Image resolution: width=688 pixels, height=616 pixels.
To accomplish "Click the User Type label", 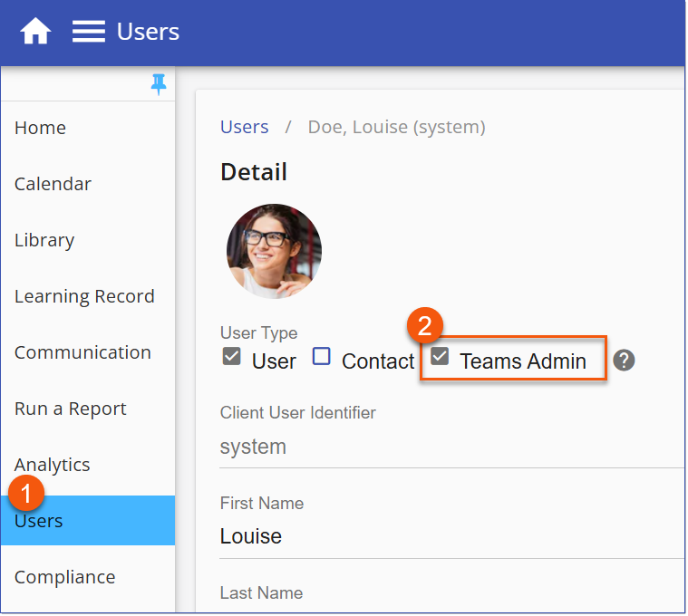I will (259, 333).
